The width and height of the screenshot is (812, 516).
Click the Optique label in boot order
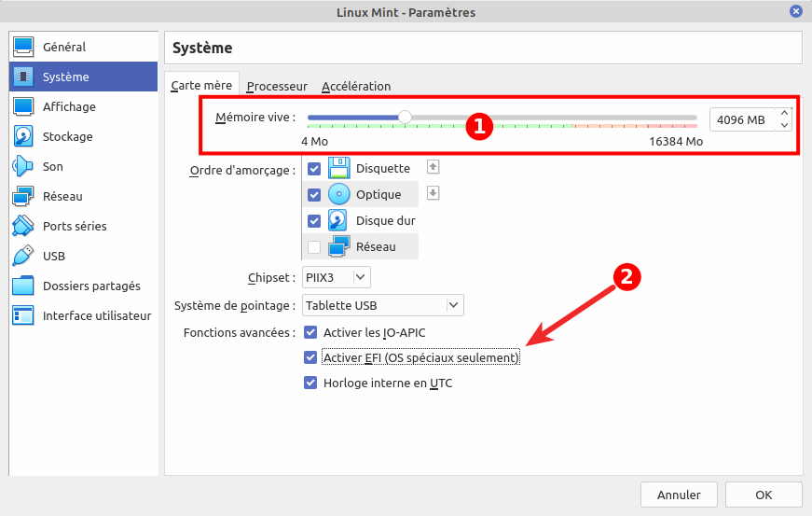tap(378, 194)
